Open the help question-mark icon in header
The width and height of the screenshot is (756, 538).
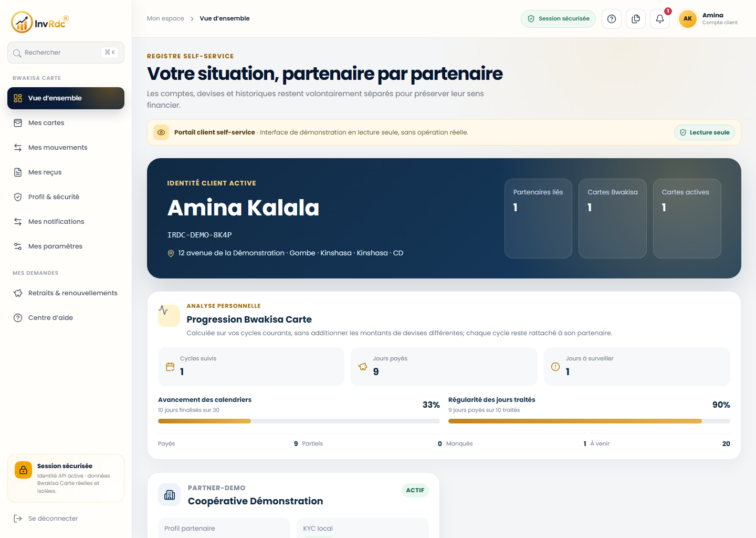pos(612,19)
